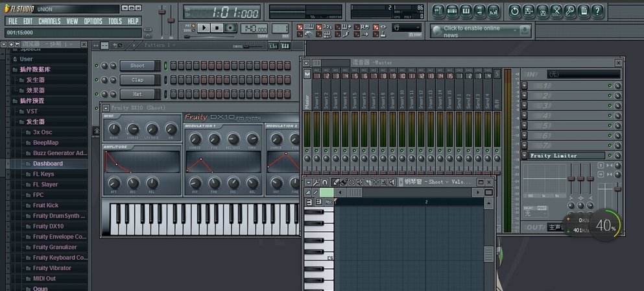The width and height of the screenshot is (644, 291).
Task: Open the TOOLS menu
Action: pos(115,21)
